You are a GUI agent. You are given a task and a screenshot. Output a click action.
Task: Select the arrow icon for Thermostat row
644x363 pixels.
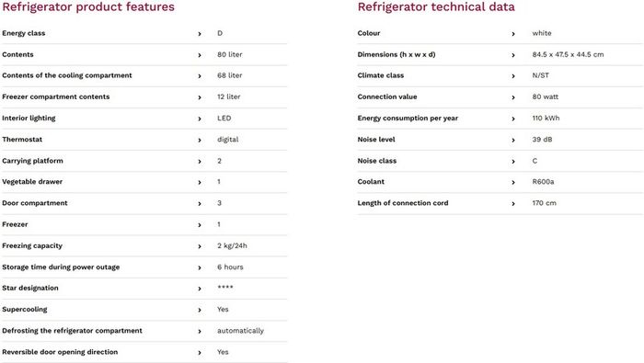pyautogui.click(x=200, y=140)
